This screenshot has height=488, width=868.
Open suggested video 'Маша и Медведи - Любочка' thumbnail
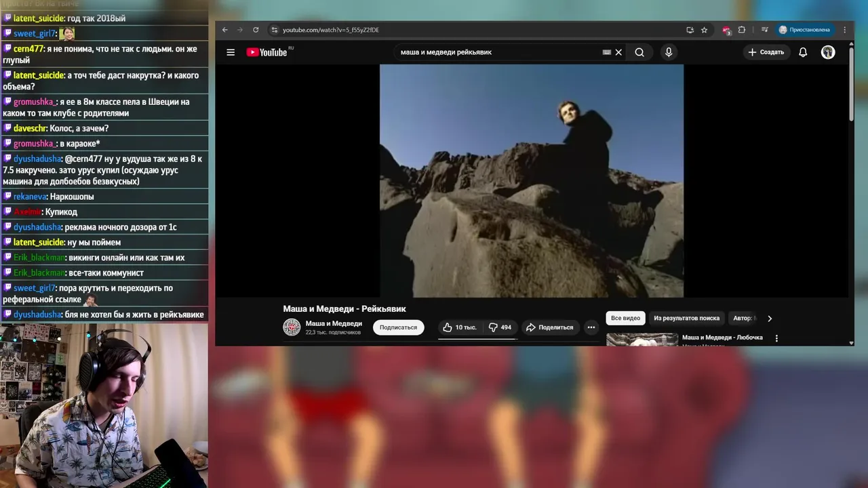pyautogui.click(x=642, y=340)
